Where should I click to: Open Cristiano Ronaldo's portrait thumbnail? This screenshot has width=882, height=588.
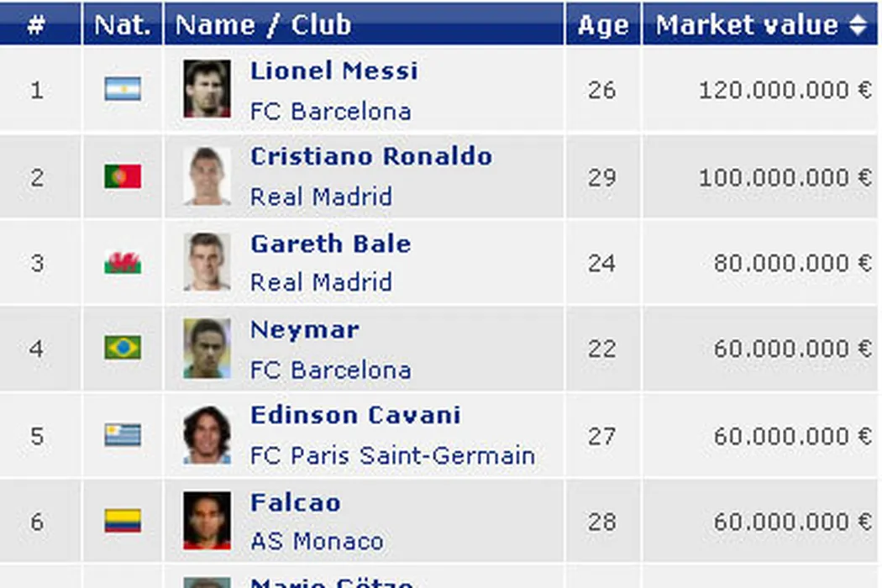(207, 176)
